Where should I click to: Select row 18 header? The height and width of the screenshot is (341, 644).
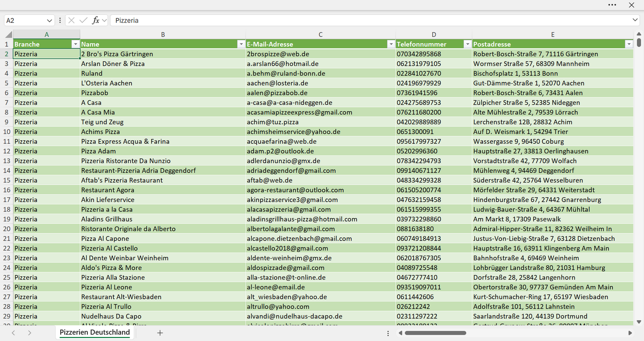(x=7, y=209)
